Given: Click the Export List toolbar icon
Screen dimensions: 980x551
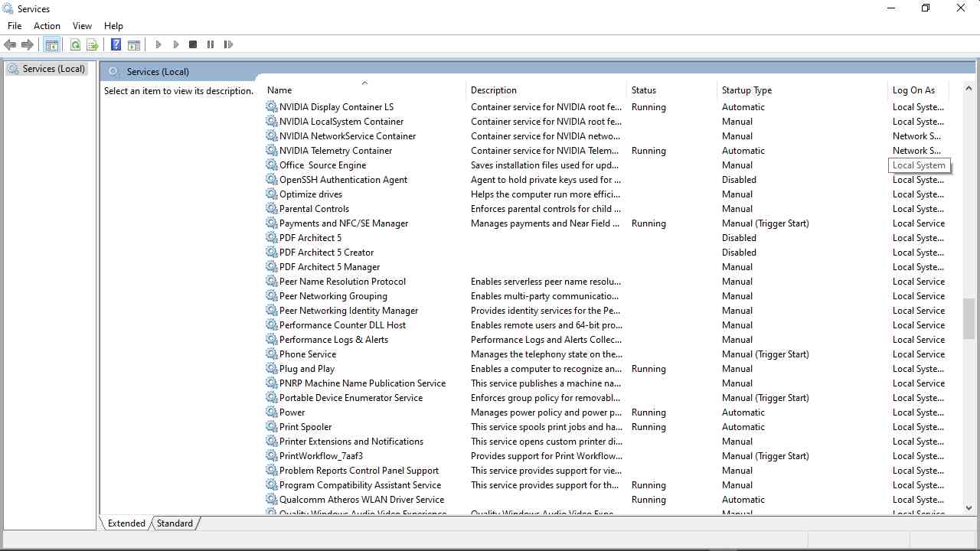Looking at the screenshot, I should click(93, 45).
